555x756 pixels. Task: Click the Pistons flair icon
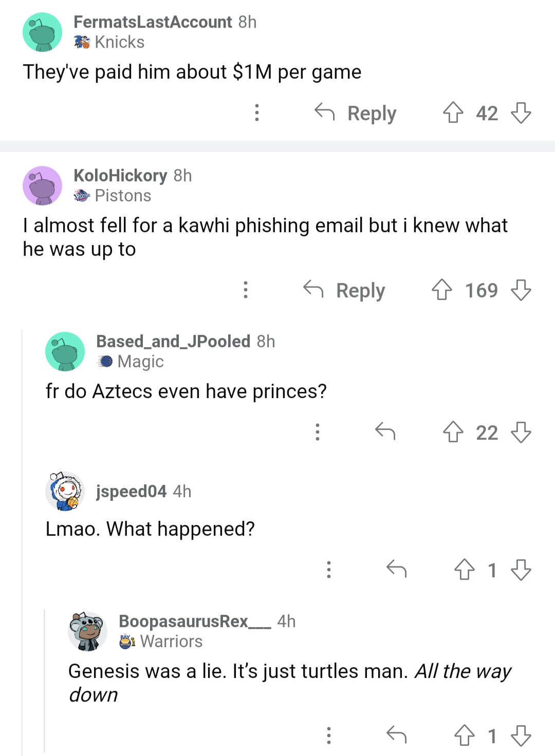click(x=81, y=195)
